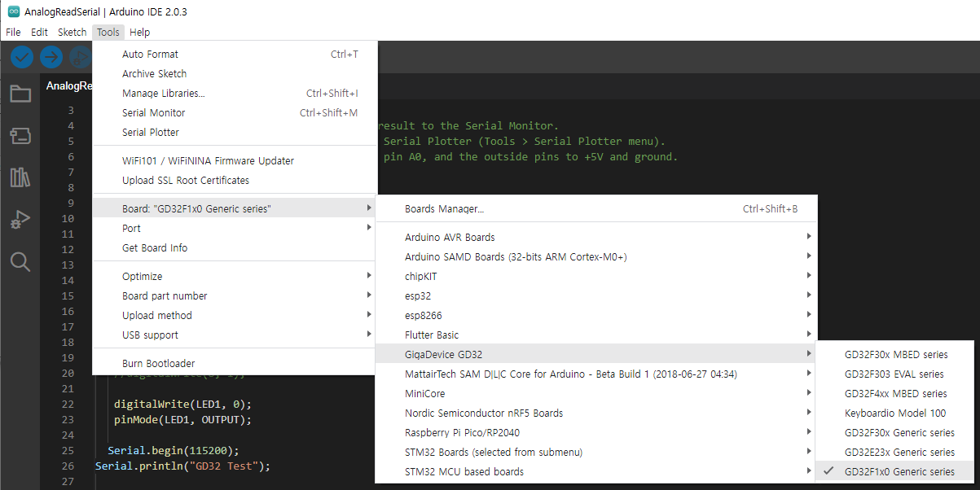The image size is (980, 490).
Task: Open Manage Libraries… from Tools menu
Action: tap(235, 94)
